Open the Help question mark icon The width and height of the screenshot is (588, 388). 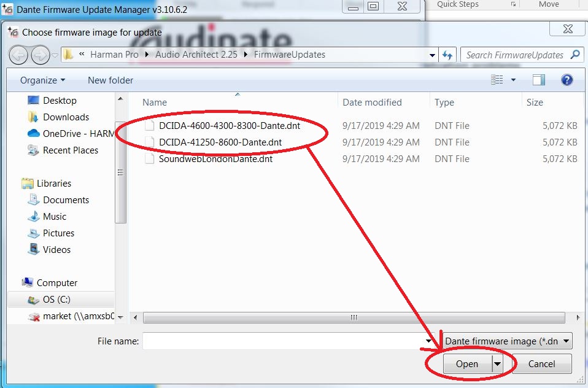point(567,80)
